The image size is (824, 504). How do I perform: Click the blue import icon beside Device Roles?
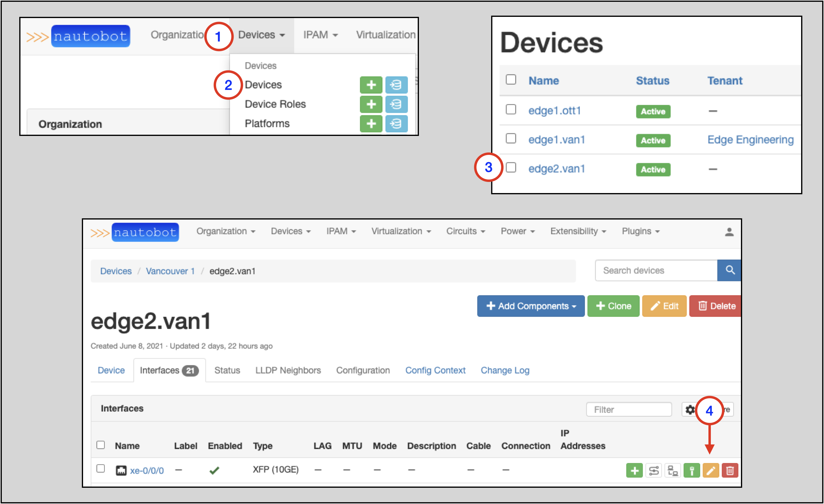pyautogui.click(x=396, y=104)
